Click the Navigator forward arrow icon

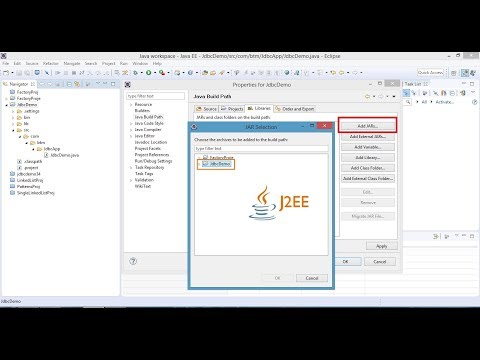[50, 84]
